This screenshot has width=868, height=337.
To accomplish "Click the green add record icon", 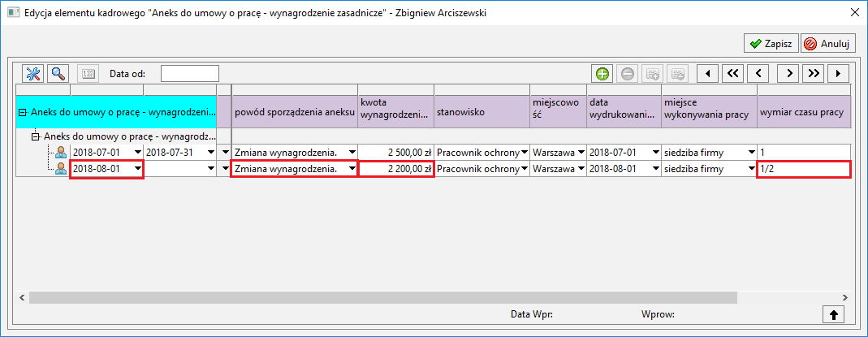I will click(x=602, y=73).
